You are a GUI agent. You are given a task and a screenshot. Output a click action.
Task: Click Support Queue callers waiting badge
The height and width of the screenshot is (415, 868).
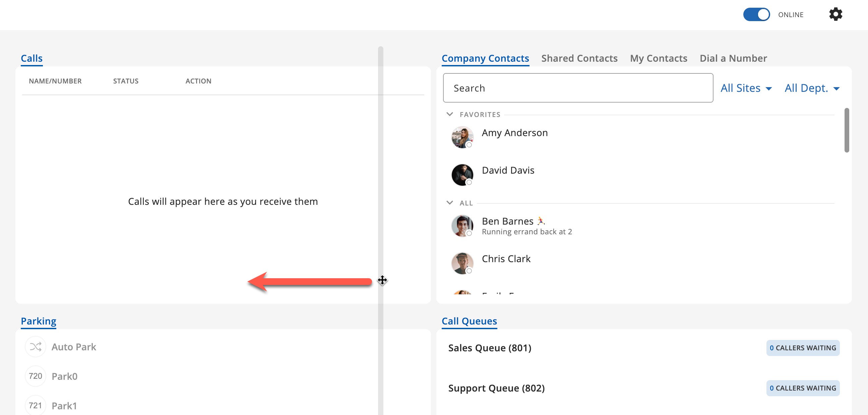[x=802, y=388]
